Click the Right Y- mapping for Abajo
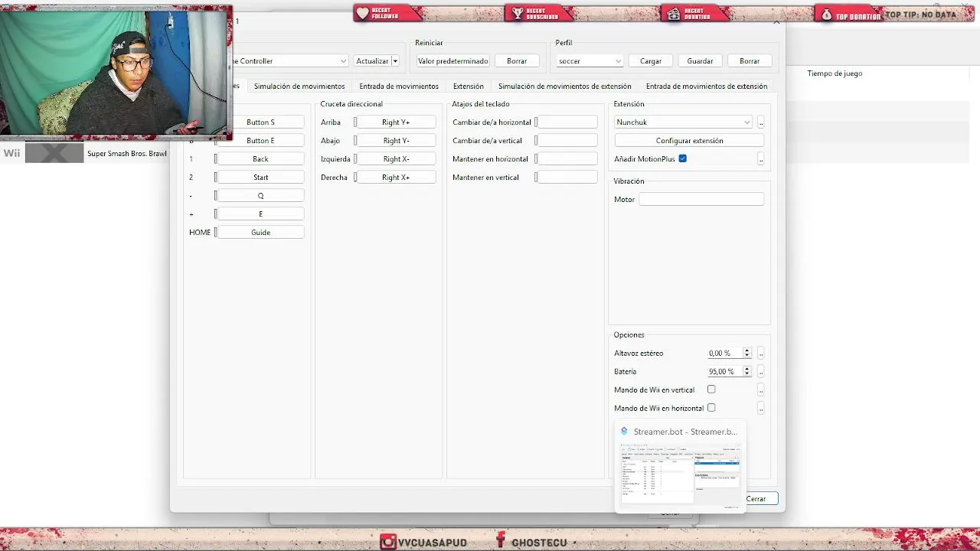This screenshot has height=551, width=980. 396,141
